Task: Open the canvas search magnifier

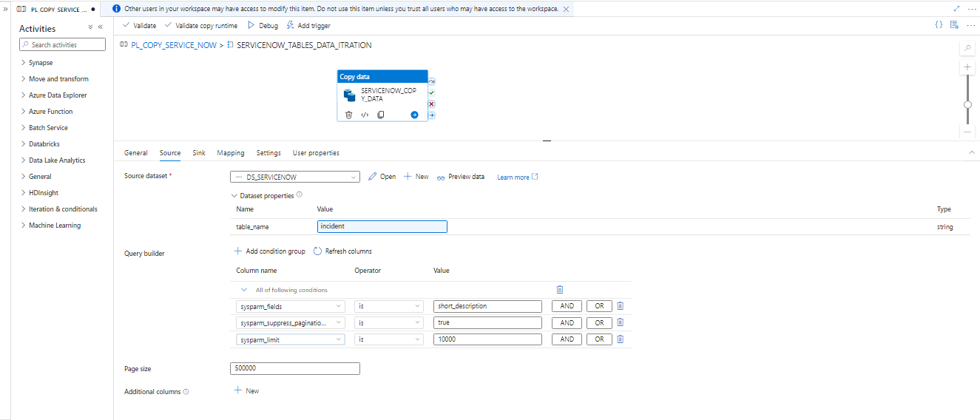Action: coord(967,48)
